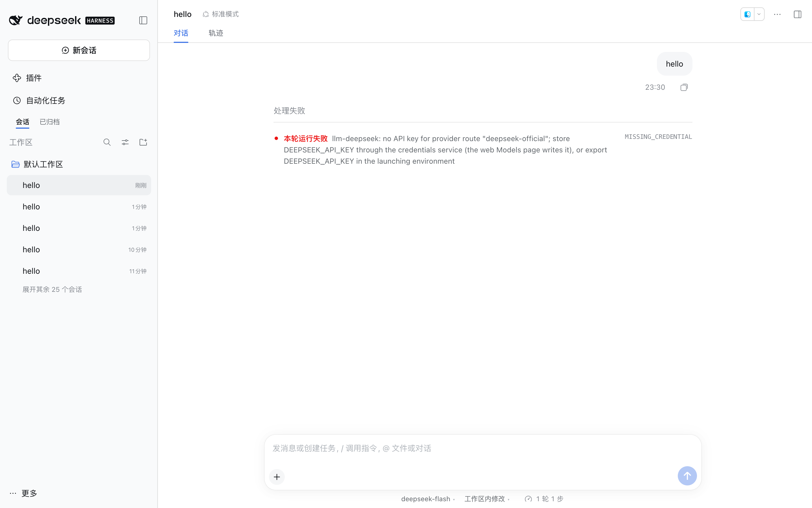The image size is (812, 508).
Task: Click the 标准模式 mode indicator
Action: (x=221, y=14)
